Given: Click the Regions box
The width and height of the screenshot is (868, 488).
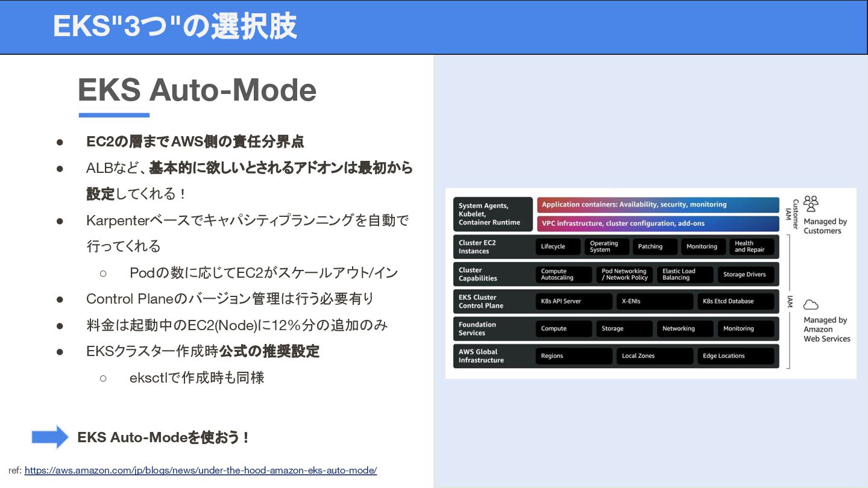Looking at the screenshot, I should pyautogui.click(x=574, y=356).
